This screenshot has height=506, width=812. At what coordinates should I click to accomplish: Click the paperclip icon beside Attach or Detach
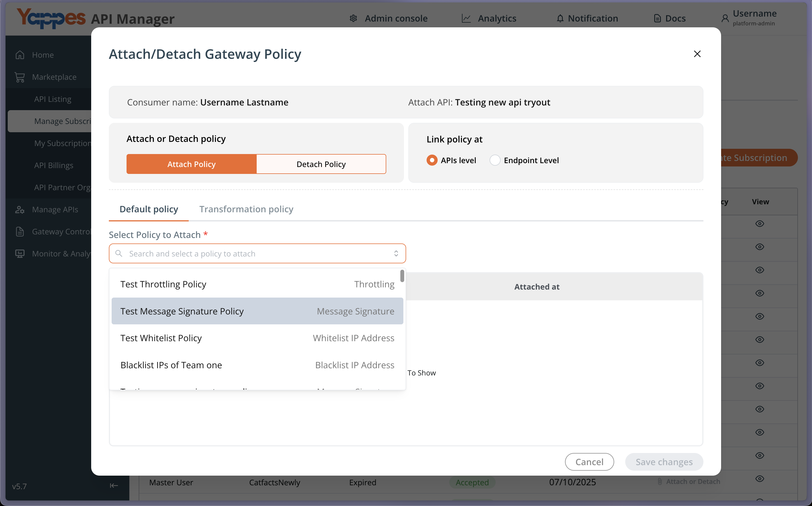660,482
